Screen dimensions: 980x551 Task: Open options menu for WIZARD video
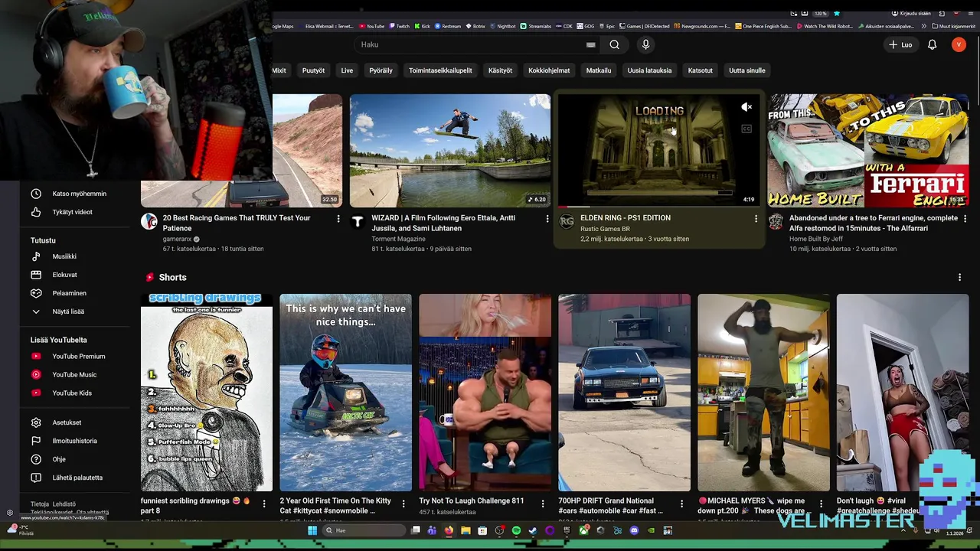pos(547,219)
